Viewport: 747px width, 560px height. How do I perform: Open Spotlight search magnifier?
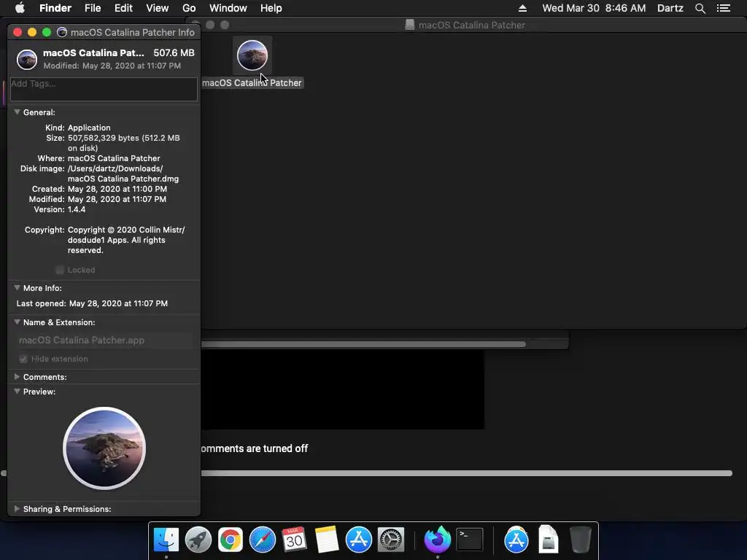700,8
